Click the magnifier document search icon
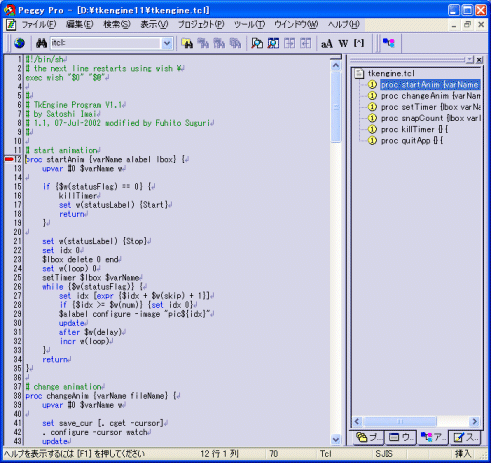 click(x=257, y=43)
